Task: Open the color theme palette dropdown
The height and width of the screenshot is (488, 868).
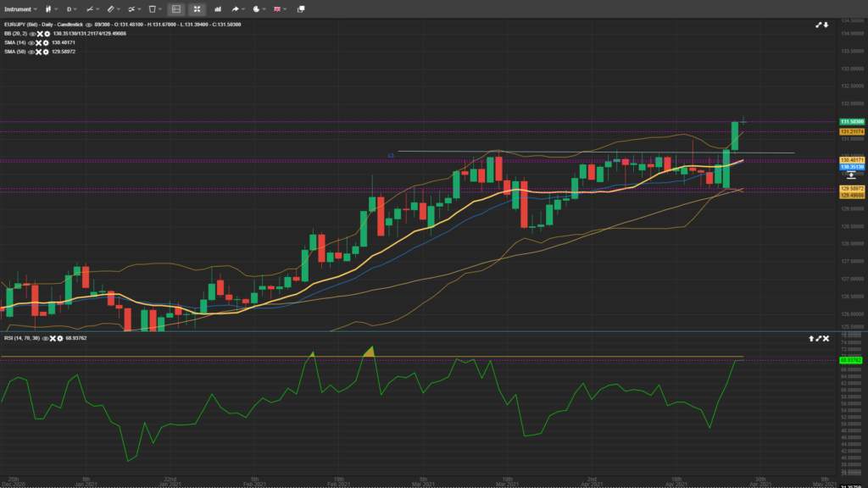Action: pos(259,8)
